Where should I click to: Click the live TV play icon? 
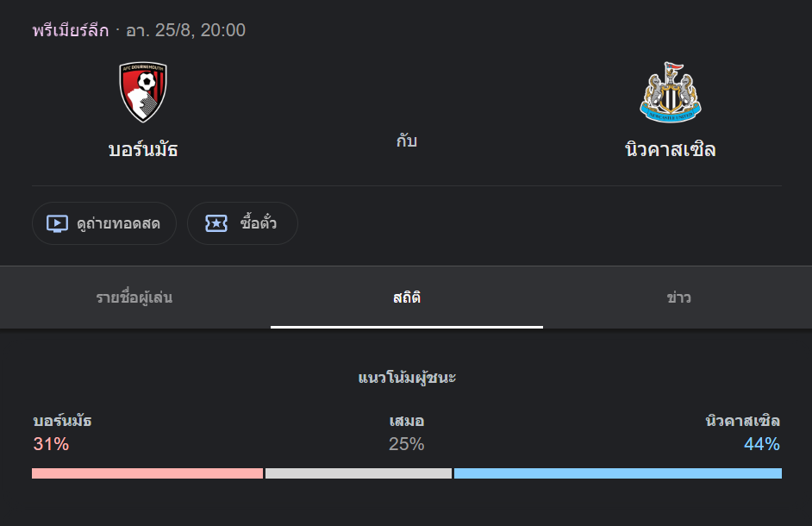(x=57, y=223)
